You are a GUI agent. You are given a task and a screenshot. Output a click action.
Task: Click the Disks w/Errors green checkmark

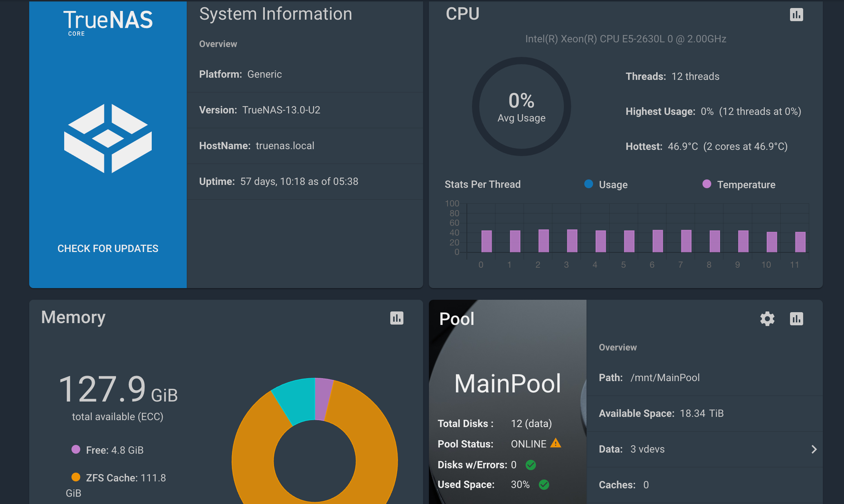coord(531,465)
